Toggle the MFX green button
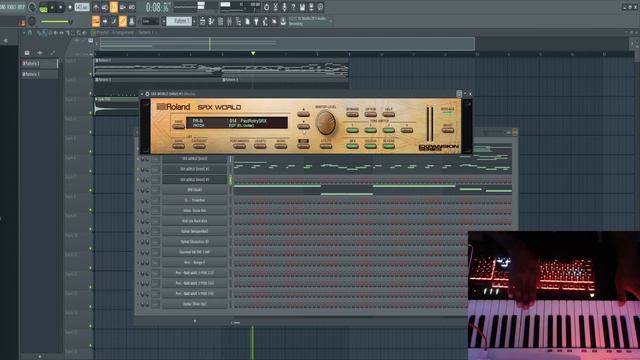This screenshot has width=640, height=360. [352, 145]
